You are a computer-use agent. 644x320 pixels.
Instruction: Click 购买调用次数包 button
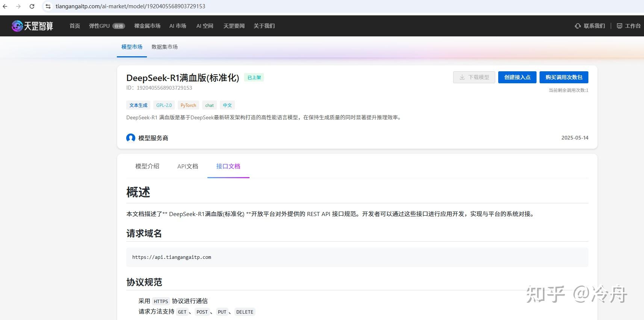point(564,77)
